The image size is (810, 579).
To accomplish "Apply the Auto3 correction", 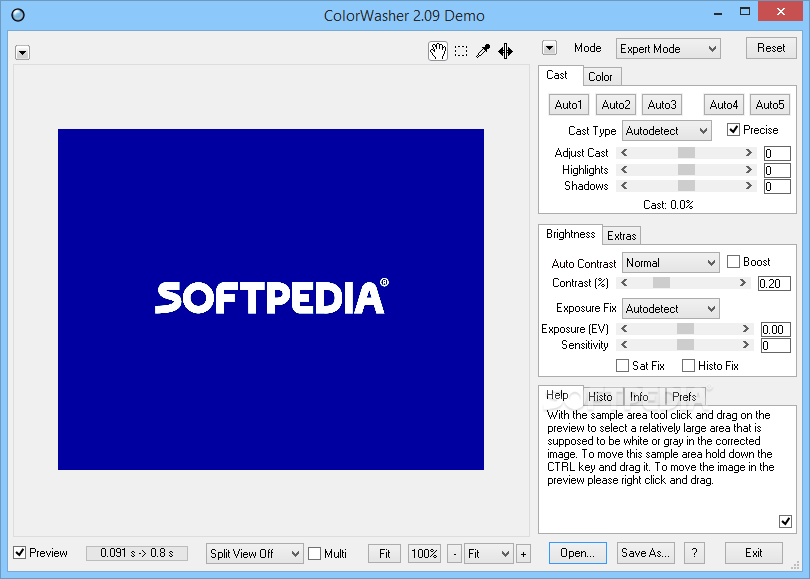I will pos(662,105).
